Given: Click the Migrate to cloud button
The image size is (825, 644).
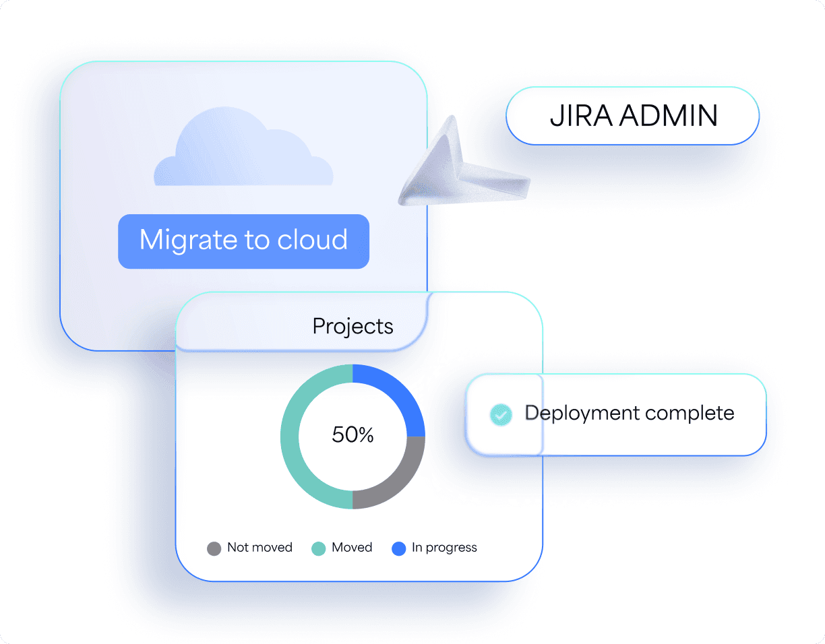Looking at the screenshot, I should click(243, 241).
